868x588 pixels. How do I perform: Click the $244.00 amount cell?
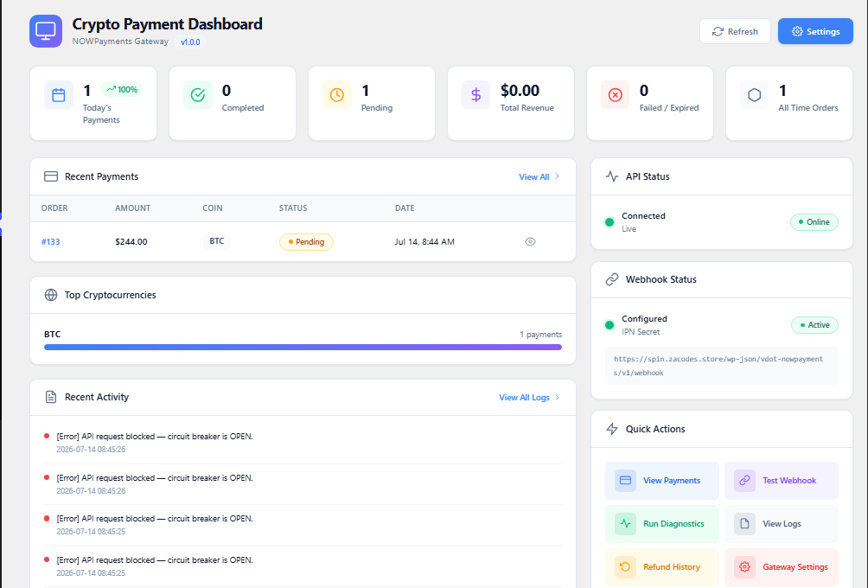click(x=131, y=242)
